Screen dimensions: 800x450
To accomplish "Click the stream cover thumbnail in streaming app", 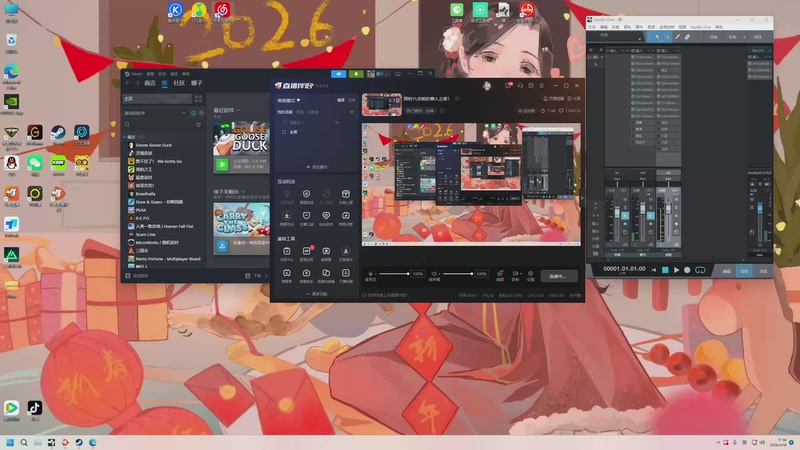I will (382, 104).
